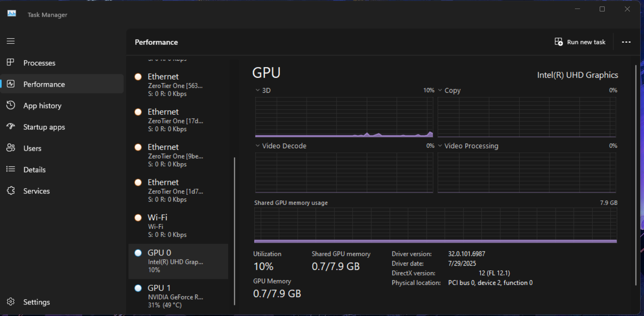Switch to Startup apps
Screen dimensions: 644x316
[62, 127]
